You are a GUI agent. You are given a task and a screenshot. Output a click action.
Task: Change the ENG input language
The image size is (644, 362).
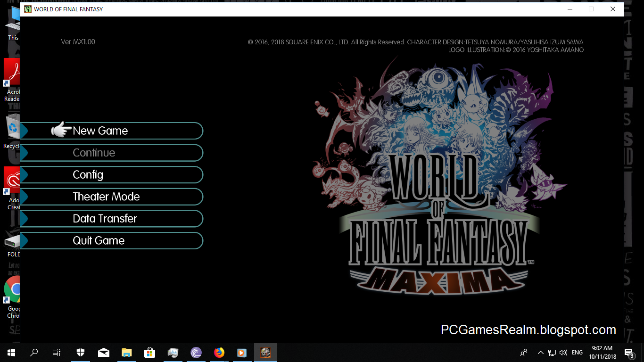pos(577,352)
